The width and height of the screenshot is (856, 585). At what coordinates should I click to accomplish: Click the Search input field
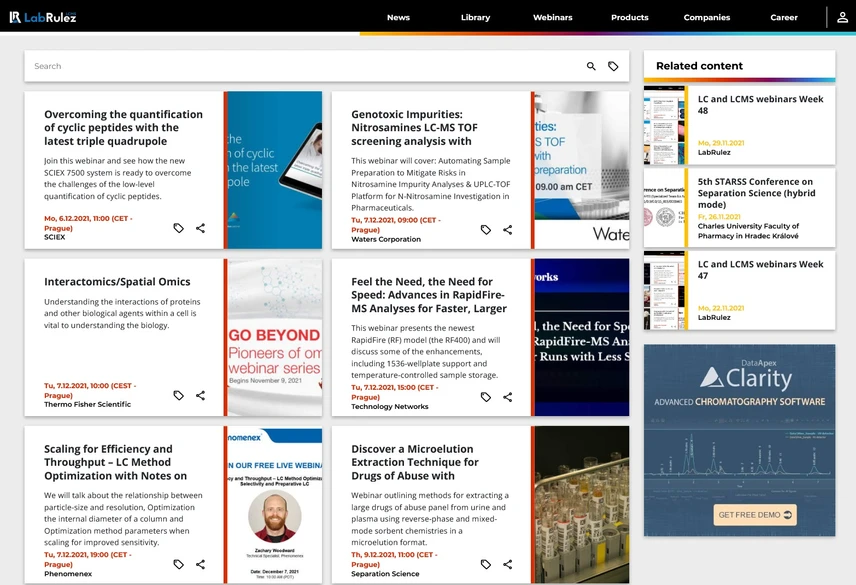pyautogui.click(x=306, y=66)
